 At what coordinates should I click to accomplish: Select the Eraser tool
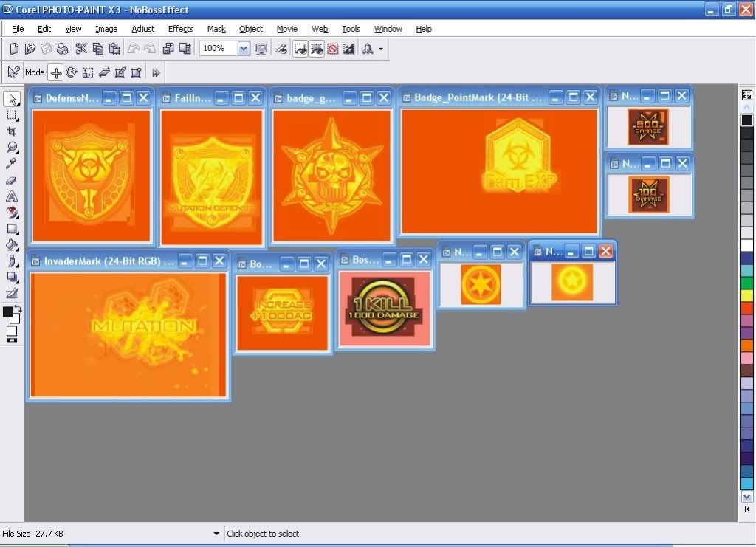coord(12,180)
